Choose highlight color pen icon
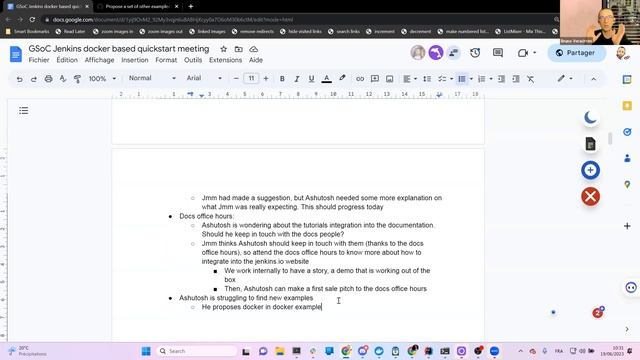Image resolution: width=640 pixels, height=360 pixels. [x=342, y=78]
